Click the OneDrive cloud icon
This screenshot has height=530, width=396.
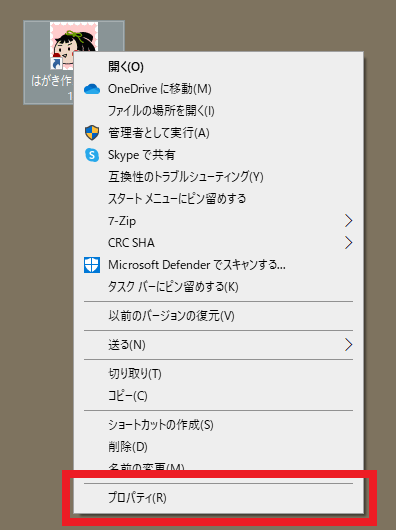pyautogui.click(x=92, y=89)
